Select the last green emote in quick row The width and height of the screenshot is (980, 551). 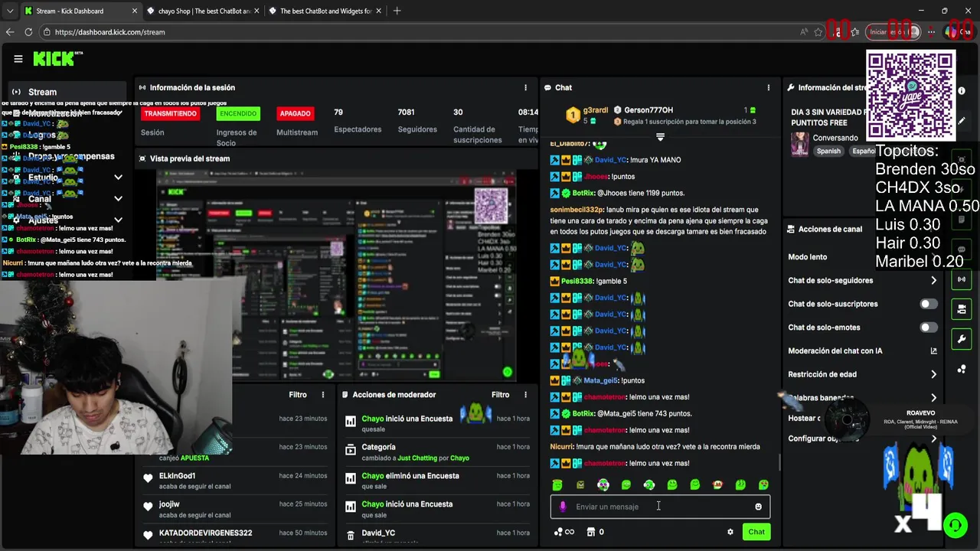point(763,484)
